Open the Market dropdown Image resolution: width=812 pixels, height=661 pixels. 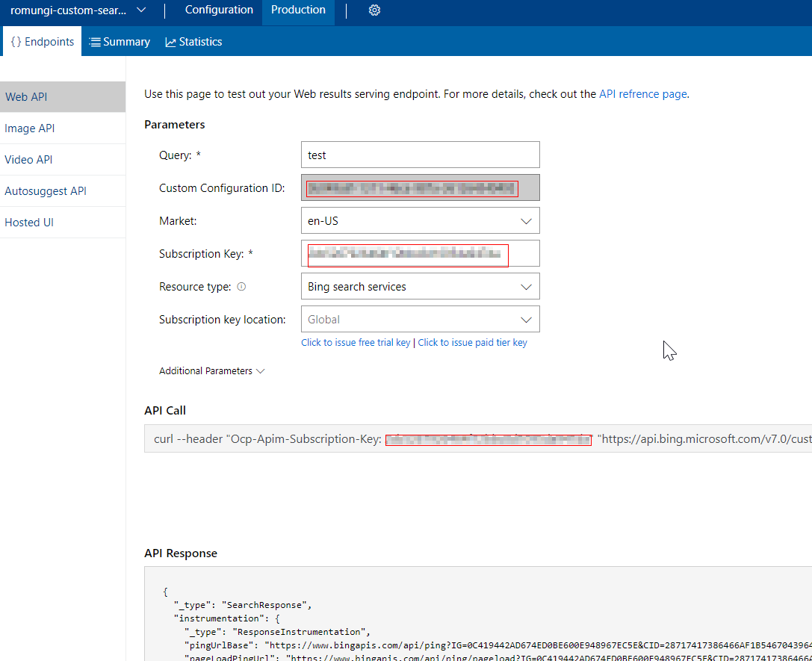[420, 221]
